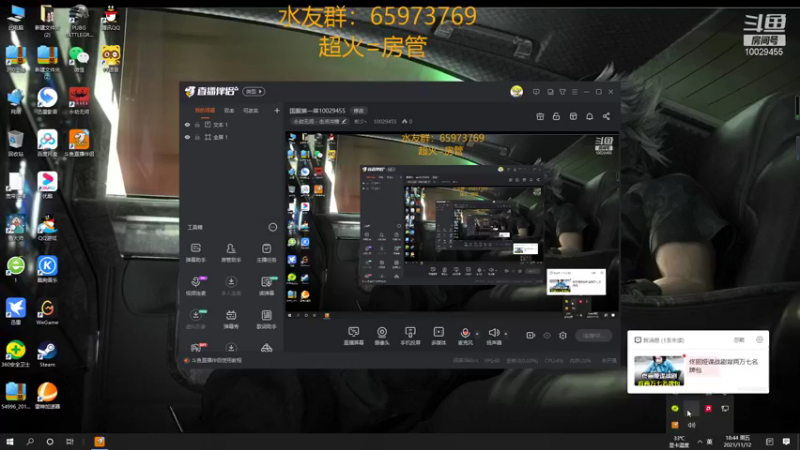Open the 读弹幕 tool
This screenshot has width=800, height=450.
click(266, 286)
